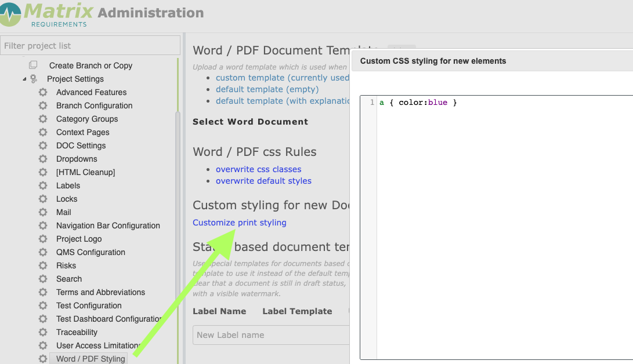Viewport: 633px width, 364px height.
Task: Open QMS Configuration settings
Action: 91,252
